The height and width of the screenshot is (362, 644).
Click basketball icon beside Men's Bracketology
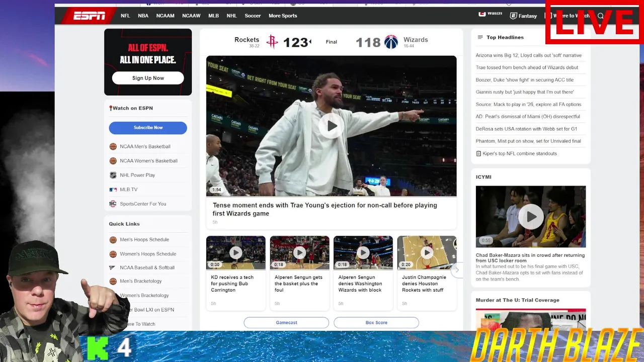[x=113, y=281]
